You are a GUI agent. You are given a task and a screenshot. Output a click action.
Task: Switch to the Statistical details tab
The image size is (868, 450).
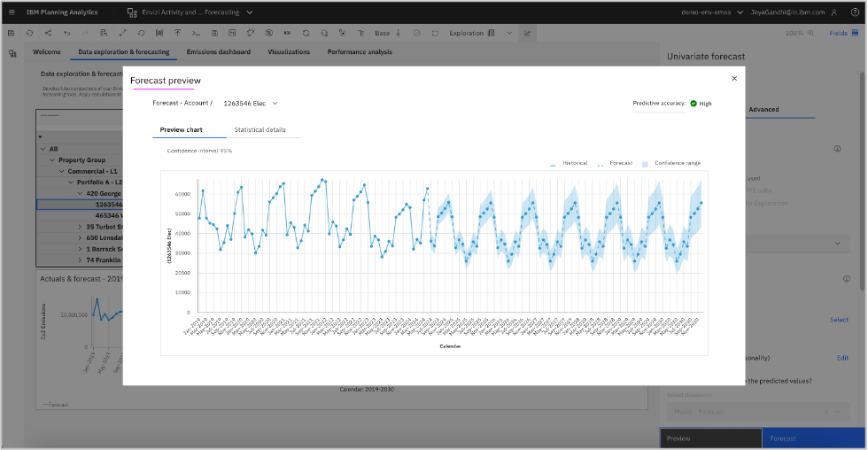[260, 130]
